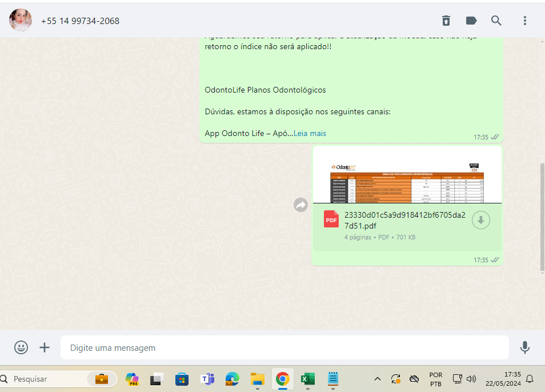Open File Explorer from taskbar

click(x=258, y=379)
